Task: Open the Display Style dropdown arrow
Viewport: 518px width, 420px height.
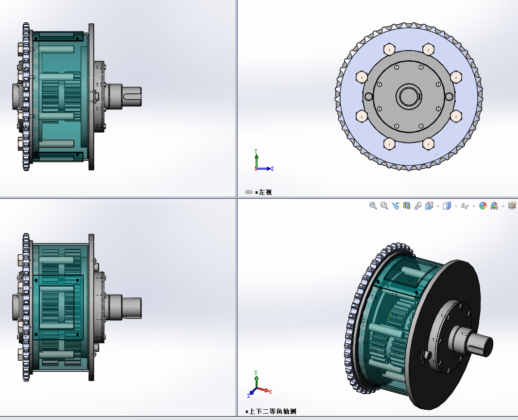Action: click(456, 206)
